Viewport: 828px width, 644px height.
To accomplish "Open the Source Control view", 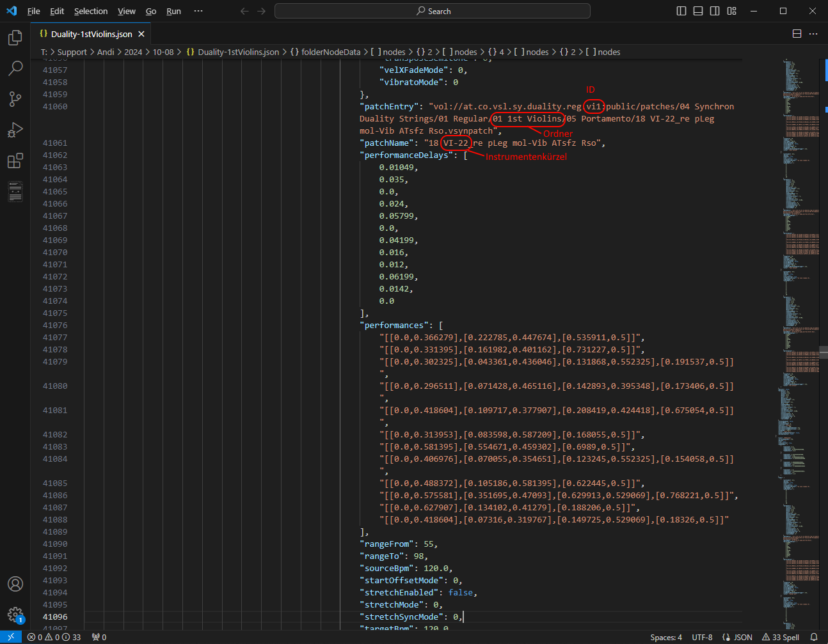I will 15,99.
